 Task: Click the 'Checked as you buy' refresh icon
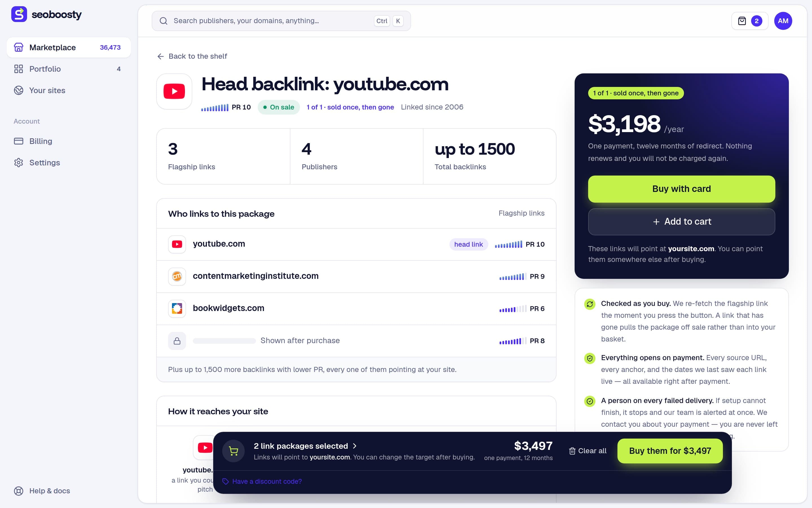[590, 305]
